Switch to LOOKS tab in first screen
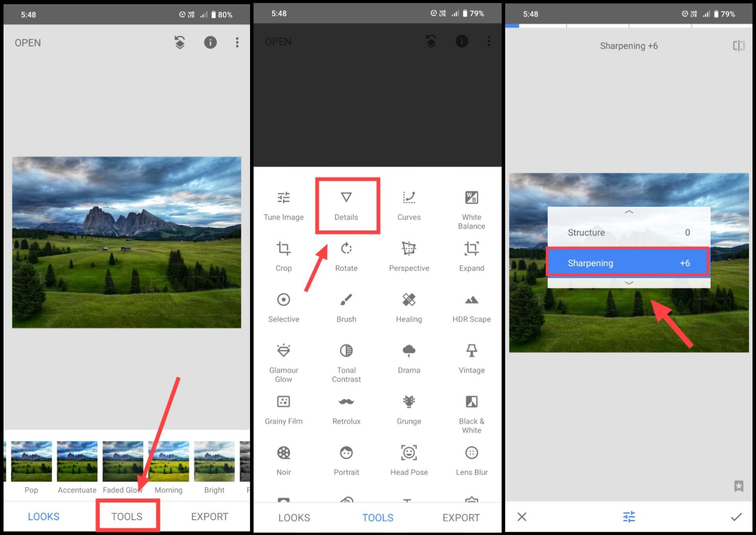 tap(43, 517)
